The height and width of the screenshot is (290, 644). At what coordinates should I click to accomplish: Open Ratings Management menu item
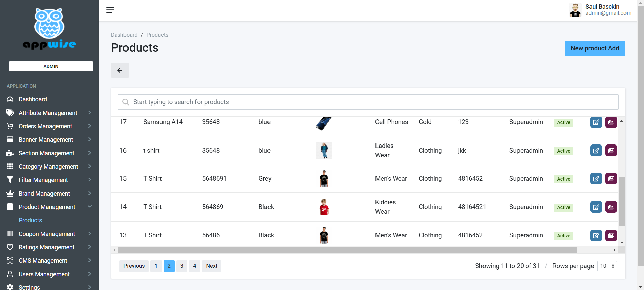[x=46, y=247]
